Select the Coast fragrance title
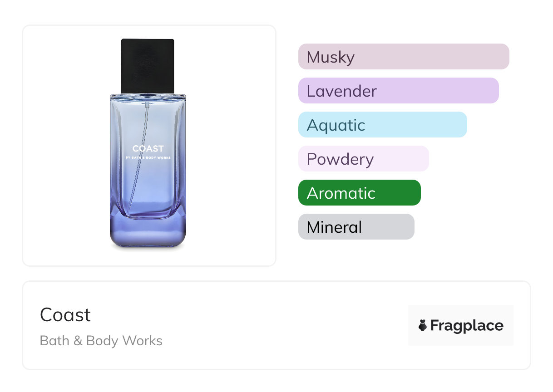The width and height of the screenshot is (553, 392). [65, 315]
